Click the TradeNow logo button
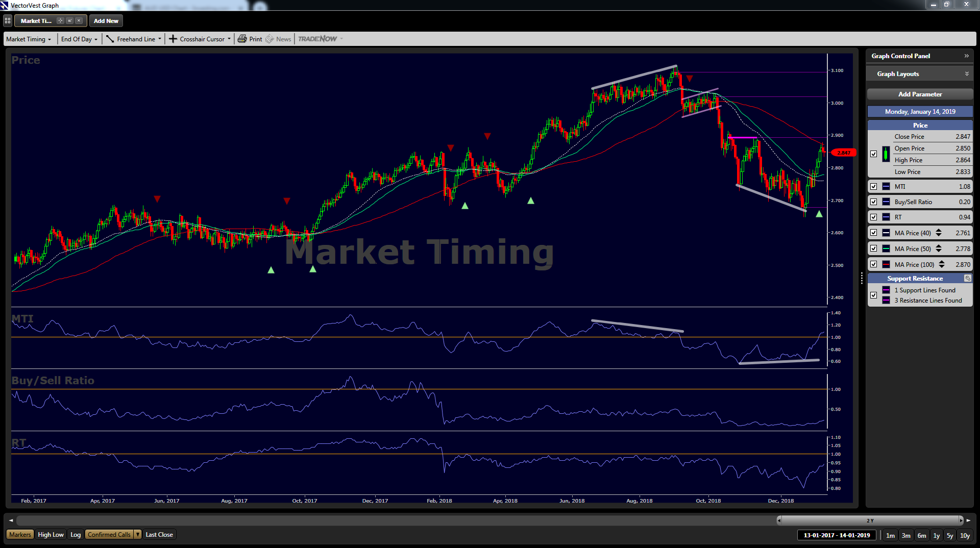The height and width of the screenshot is (548, 980). [317, 39]
